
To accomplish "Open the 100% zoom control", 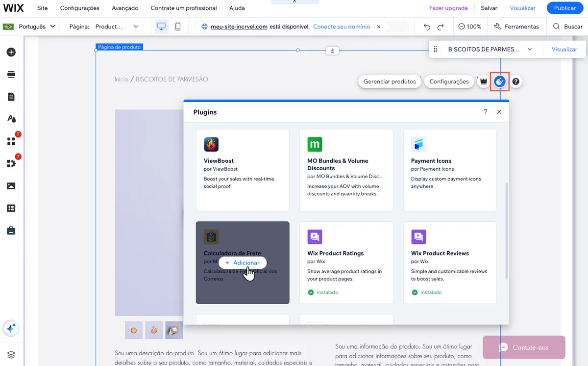I will point(470,26).
